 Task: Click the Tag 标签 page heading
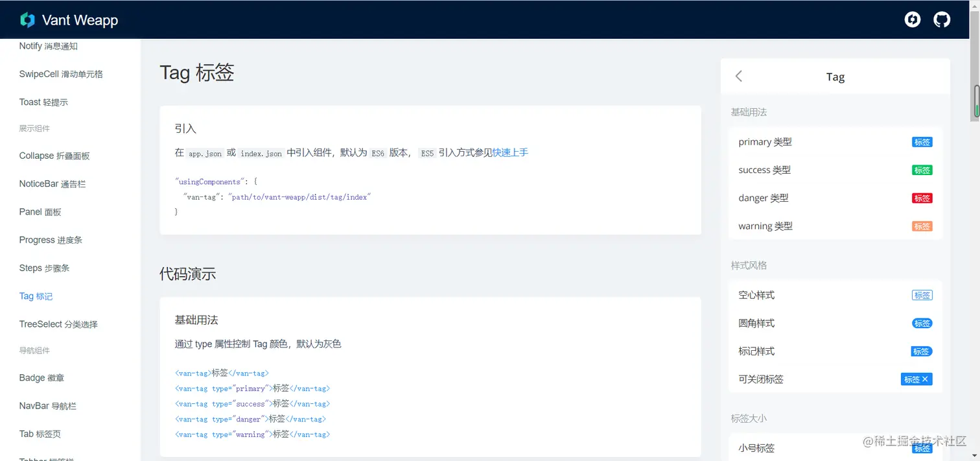(x=197, y=72)
